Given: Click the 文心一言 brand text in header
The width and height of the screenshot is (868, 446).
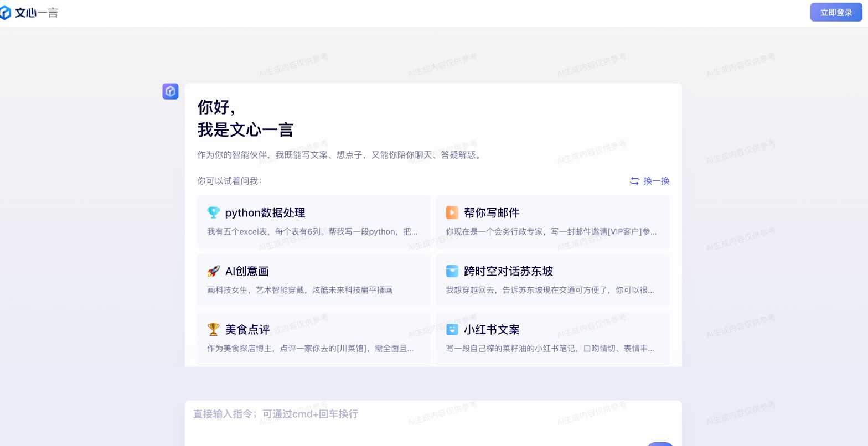Looking at the screenshot, I should tap(37, 13).
